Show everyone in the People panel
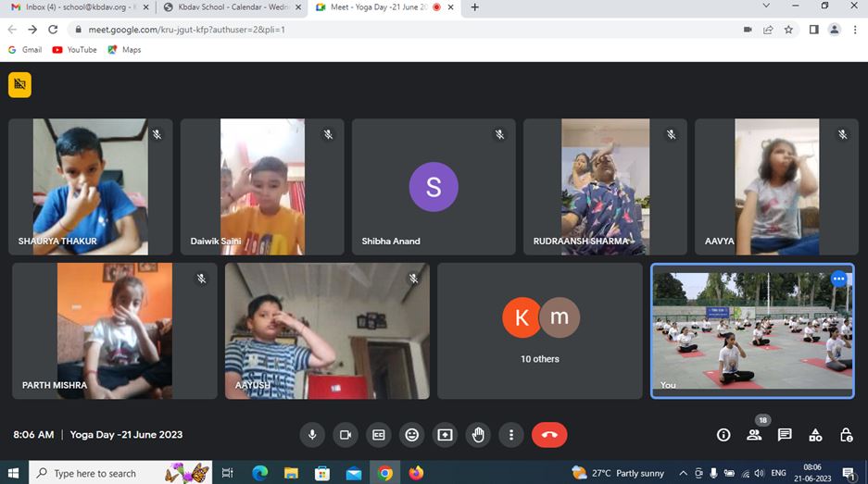This screenshot has height=484, width=868. (x=754, y=435)
